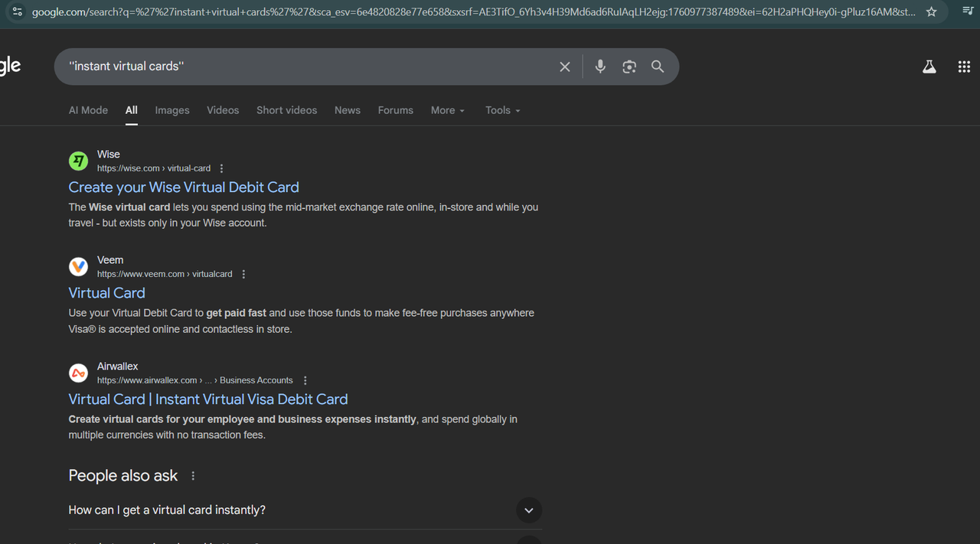Click the veem.com virtualcard URL
Image resolution: width=980 pixels, height=544 pixels.
pyautogui.click(x=165, y=274)
